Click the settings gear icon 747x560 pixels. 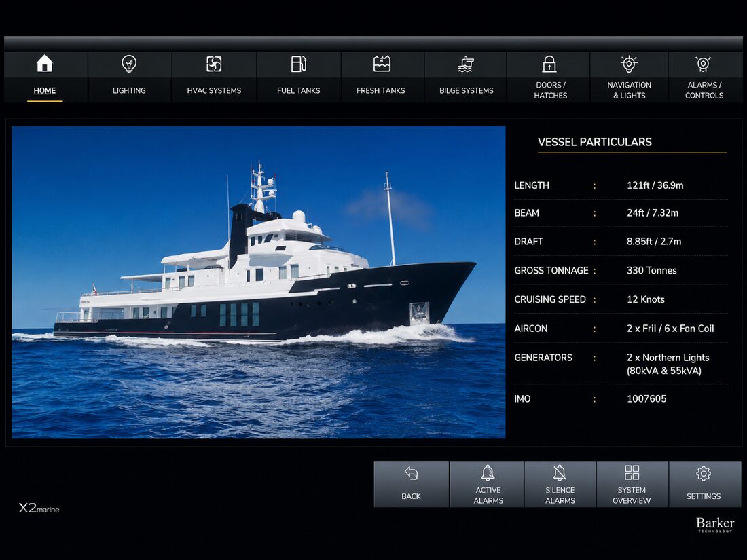coord(704,473)
